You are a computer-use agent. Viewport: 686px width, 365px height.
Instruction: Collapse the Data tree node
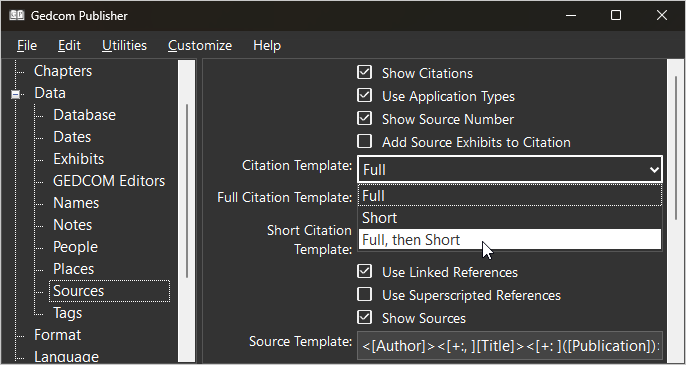coord(16,94)
